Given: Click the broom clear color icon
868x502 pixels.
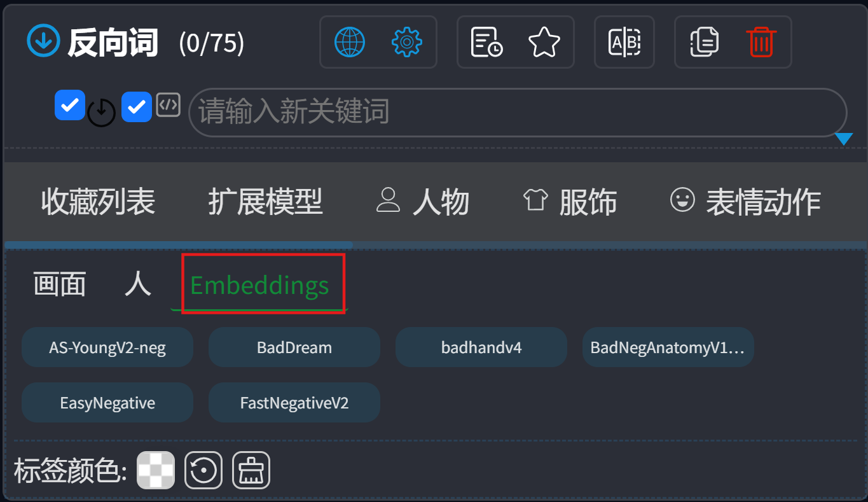Looking at the screenshot, I should pos(251,470).
